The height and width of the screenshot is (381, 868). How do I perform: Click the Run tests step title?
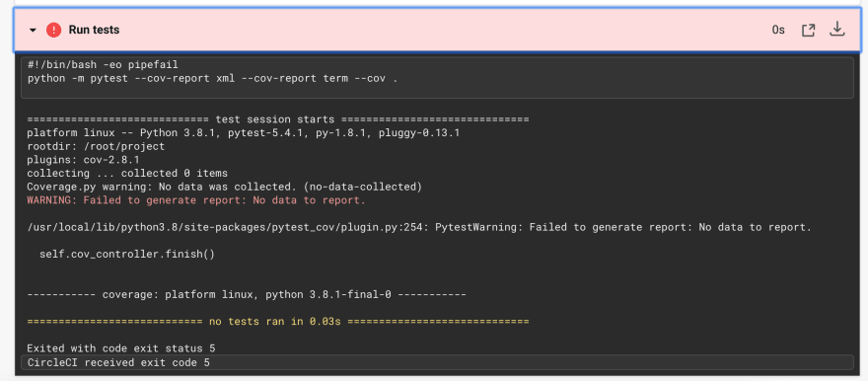(x=94, y=30)
